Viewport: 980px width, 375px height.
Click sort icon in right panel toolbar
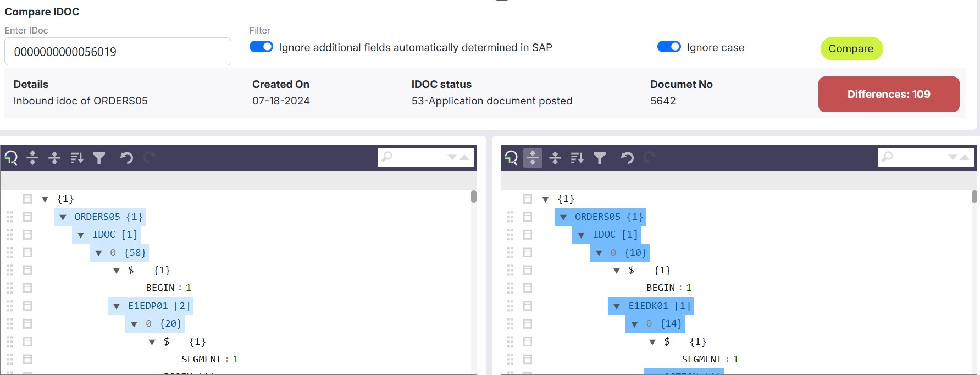[x=577, y=158]
